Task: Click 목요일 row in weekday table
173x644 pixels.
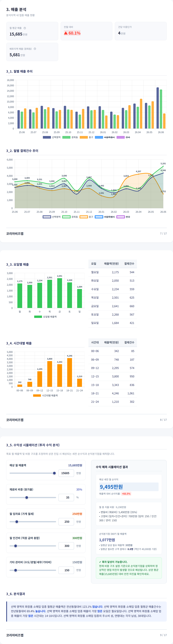Action: [x=113, y=298]
